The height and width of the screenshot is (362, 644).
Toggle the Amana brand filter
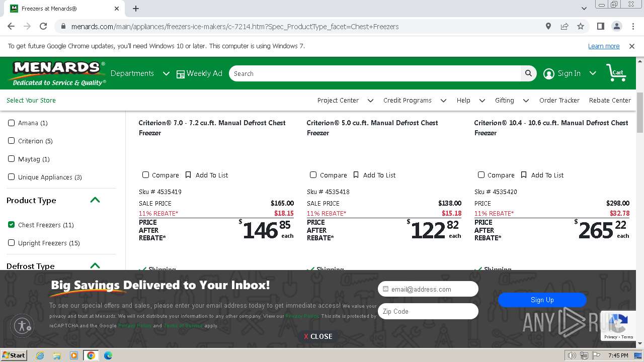(x=11, y=123)
